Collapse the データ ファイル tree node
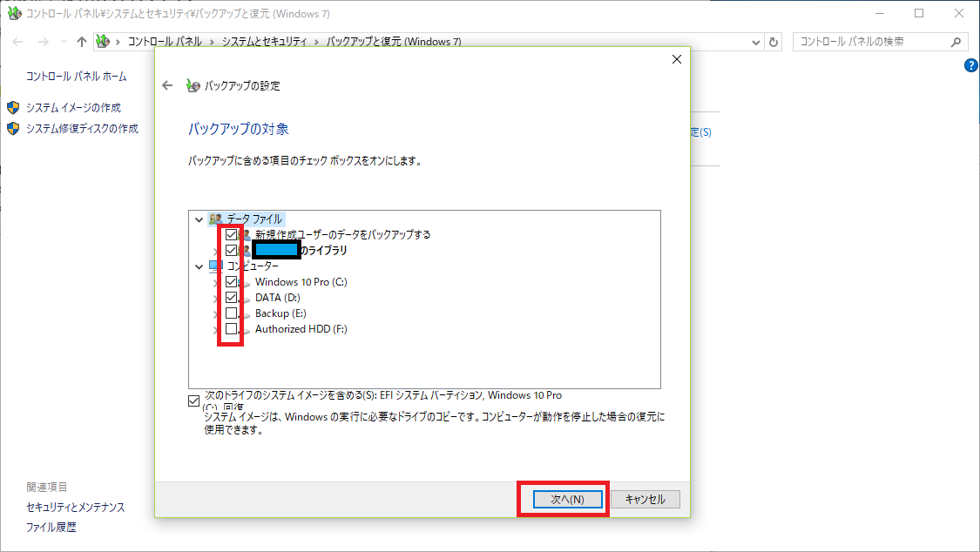Image resolution: width=980 pixels, height=552 pixels. [199, 219]
